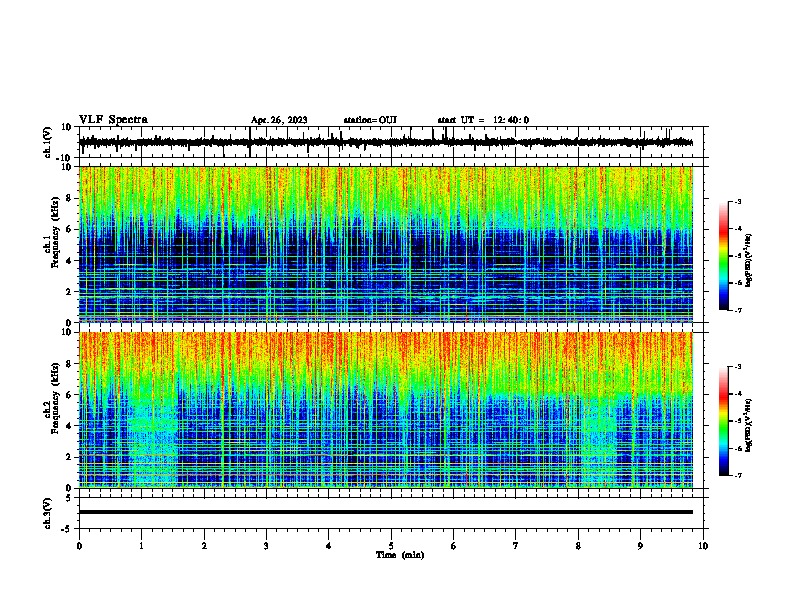Click the "8" kHz tick on ch.1 frequency axis
792x612 pixels.
(70, 198)
